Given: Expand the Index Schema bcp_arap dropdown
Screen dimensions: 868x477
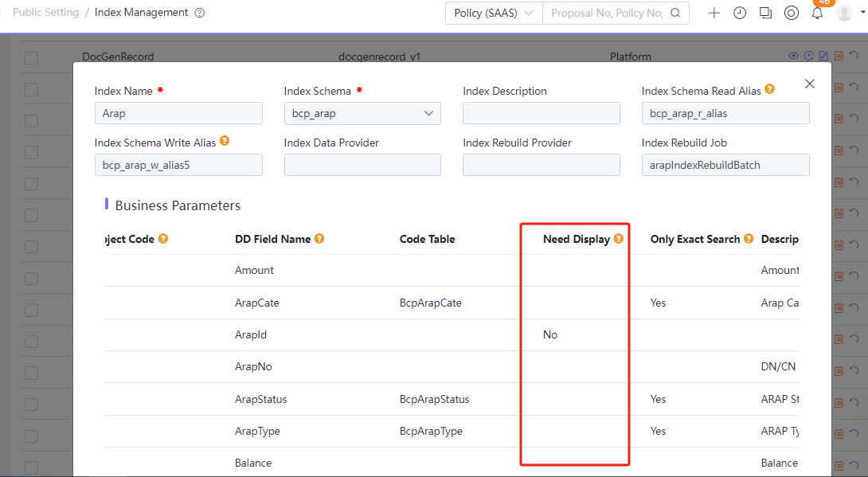Looking at the screenshot, I should point(362,113).
